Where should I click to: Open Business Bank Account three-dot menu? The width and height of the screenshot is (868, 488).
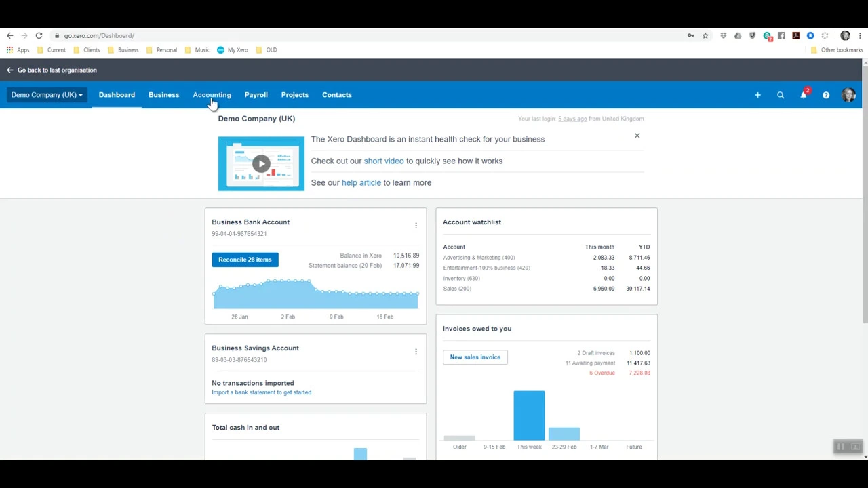(416, 226)
